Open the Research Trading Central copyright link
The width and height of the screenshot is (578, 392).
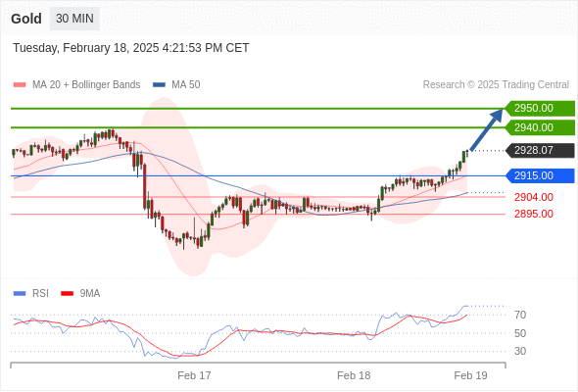click(x=496, y=85)
